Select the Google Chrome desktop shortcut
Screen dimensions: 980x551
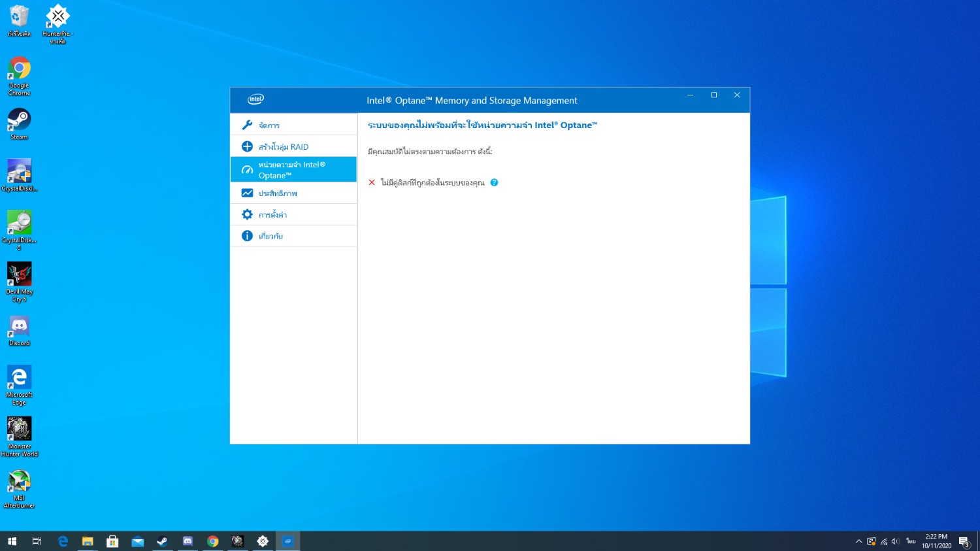20,76
